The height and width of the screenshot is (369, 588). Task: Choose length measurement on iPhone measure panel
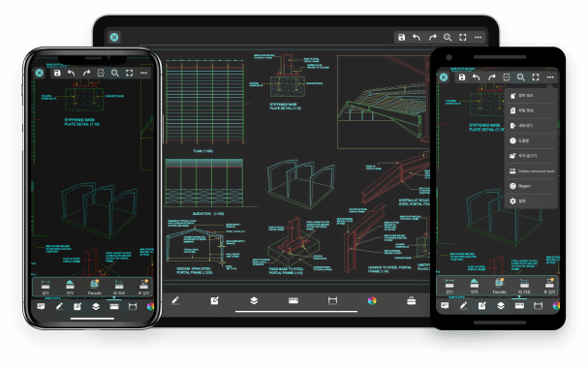click(x=46, y=287)
